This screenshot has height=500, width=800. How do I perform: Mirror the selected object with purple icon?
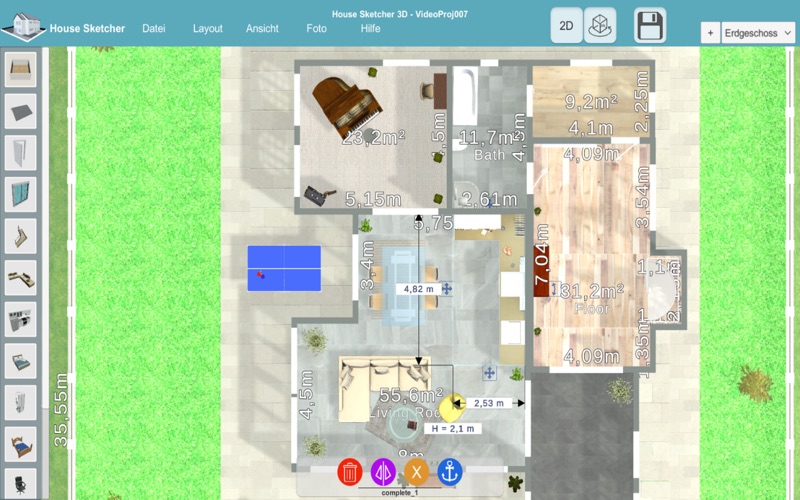pos(383,472)
